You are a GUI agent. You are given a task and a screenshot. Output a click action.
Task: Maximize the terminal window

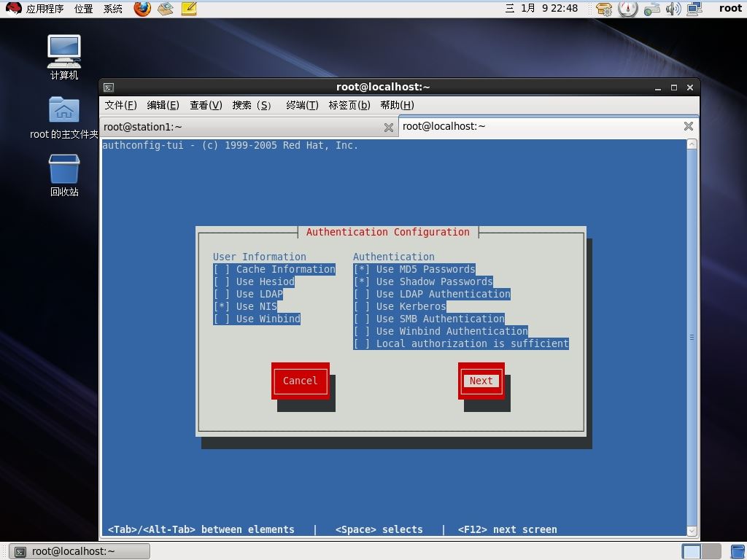(673, 87)
